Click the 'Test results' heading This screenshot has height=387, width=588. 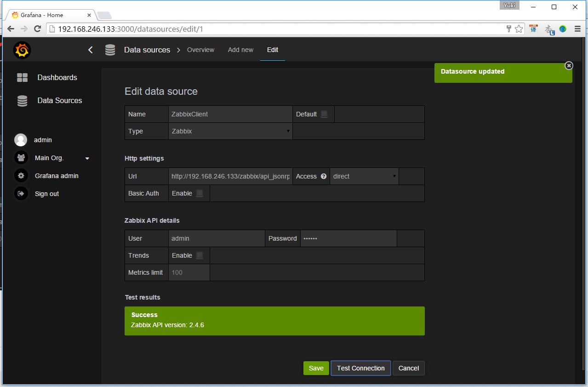(143, 297)
